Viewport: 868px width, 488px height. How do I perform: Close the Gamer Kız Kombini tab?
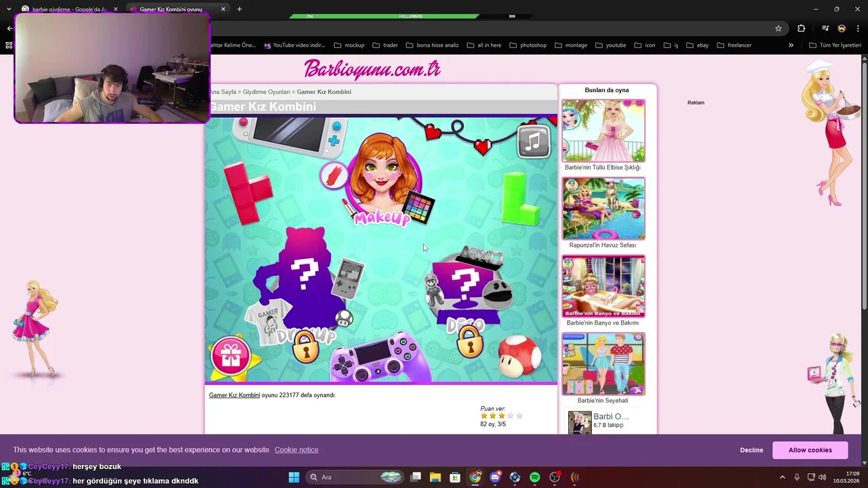point(223,9)
